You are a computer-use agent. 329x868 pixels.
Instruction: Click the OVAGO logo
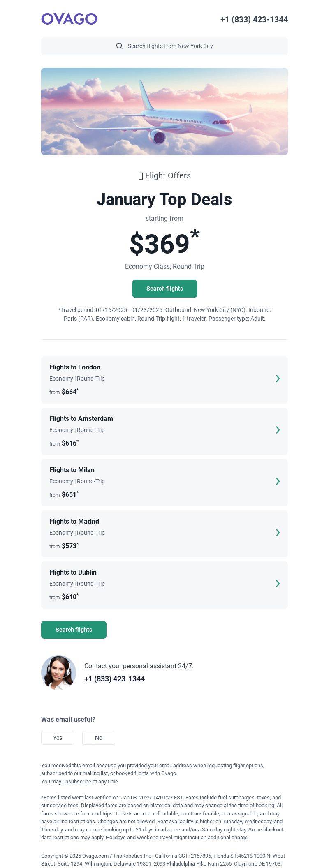point(69,19)
